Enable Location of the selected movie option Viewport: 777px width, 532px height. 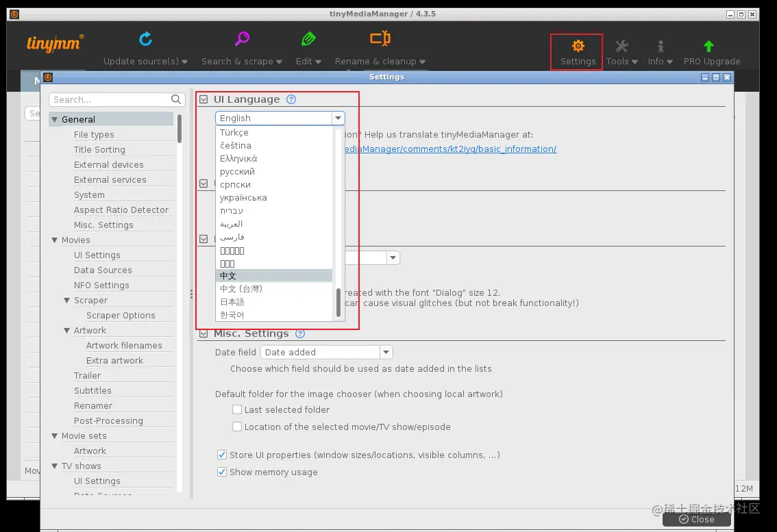click(237, 427)
